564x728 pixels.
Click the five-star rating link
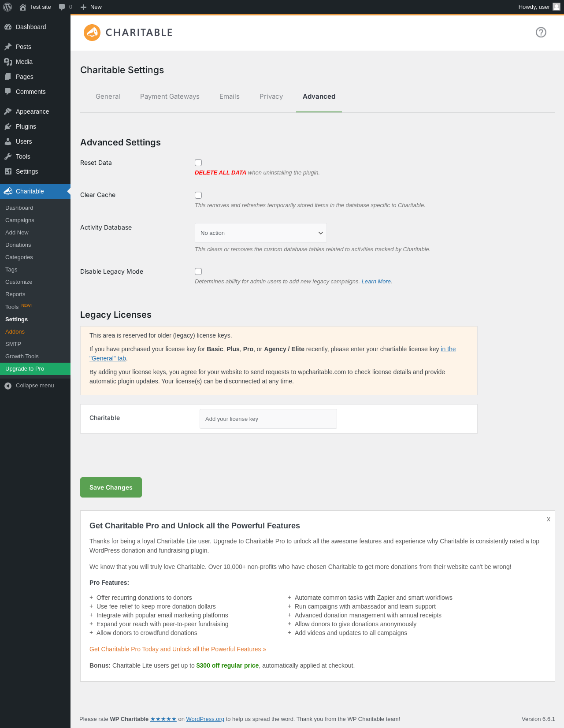pos(163,719)
